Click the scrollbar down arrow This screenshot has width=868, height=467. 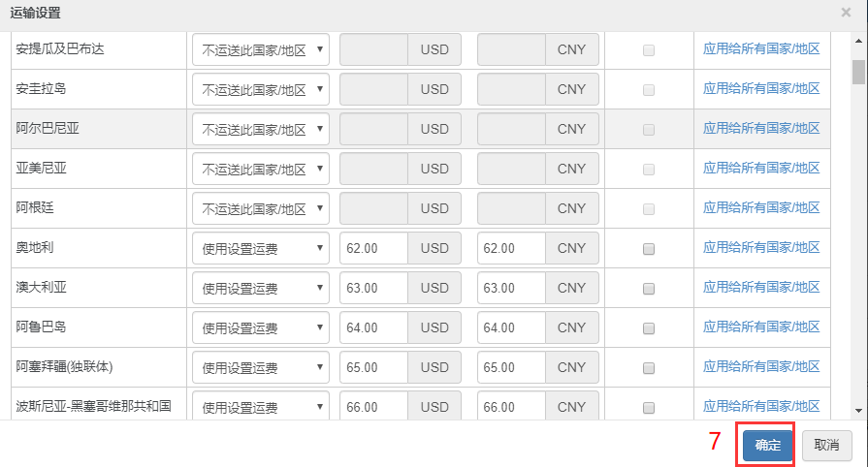pyautogui.click(x=858, y=411)
